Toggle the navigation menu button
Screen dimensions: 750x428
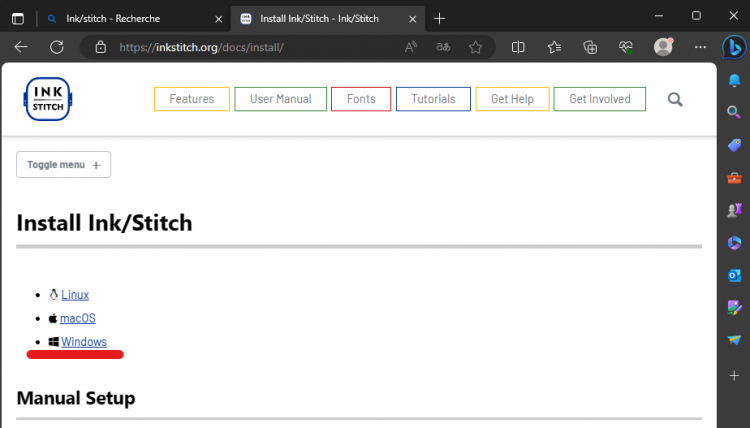[63, 165]
